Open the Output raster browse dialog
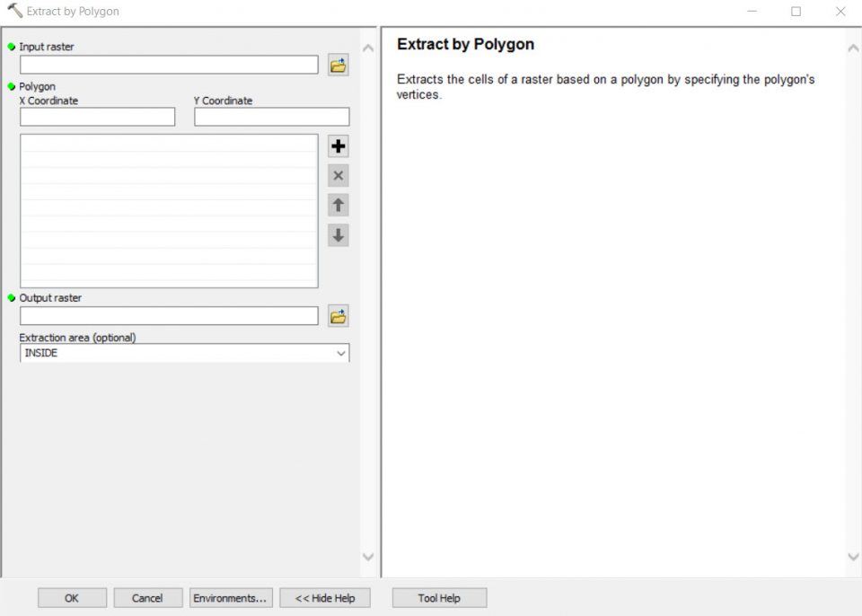Image resolution: width=862 pixels, height=616 pixels. tap(338, 316)
